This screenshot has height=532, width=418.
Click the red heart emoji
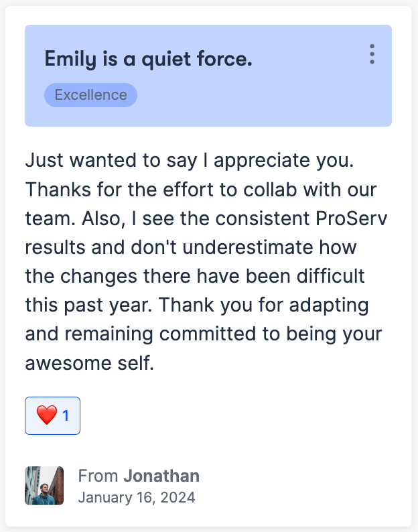pos(46,415)
